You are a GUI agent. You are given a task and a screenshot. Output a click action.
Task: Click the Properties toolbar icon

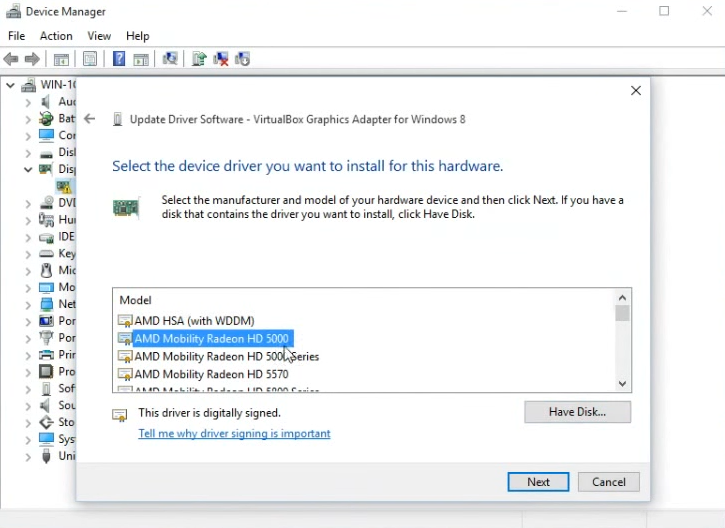[90, 59]
